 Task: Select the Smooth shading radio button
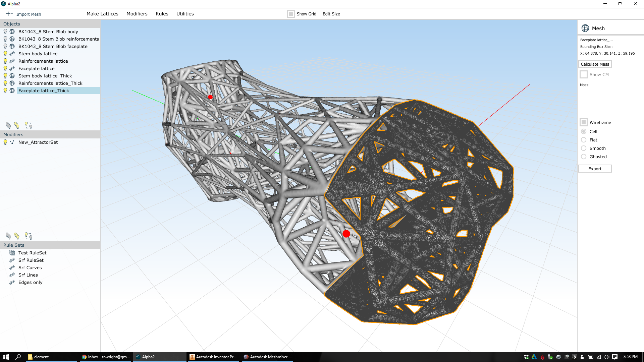coord(584,148)
